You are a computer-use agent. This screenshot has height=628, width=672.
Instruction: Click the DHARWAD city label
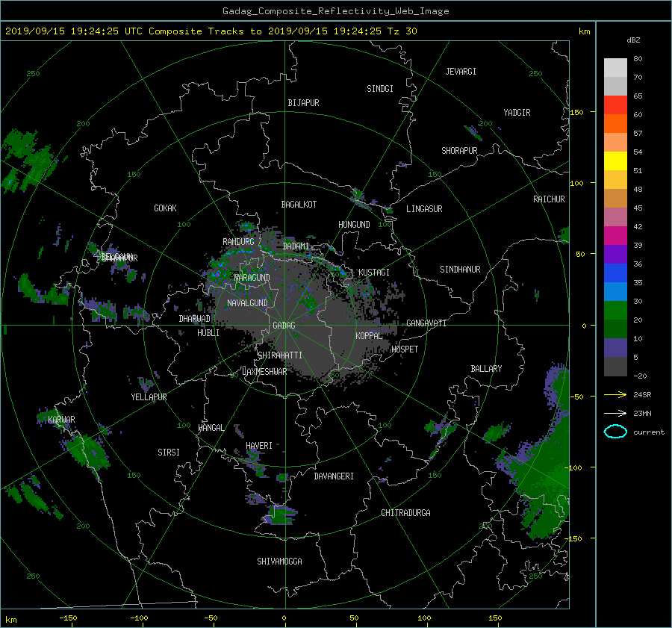[x=195, y=319]
